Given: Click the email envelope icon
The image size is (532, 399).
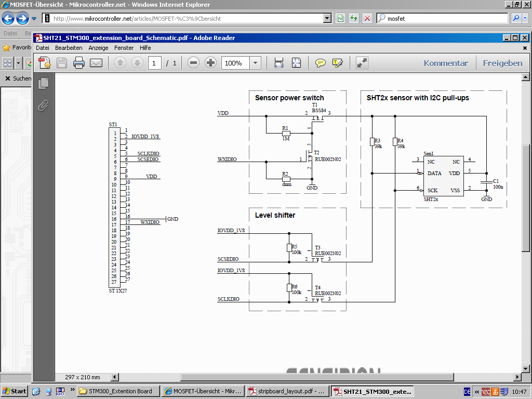Looking at the screenshot, I should [x=96, y=63].
